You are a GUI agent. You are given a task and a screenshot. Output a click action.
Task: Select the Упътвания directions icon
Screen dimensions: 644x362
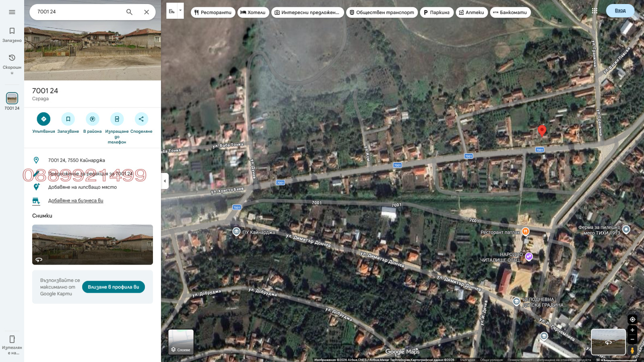point(43,119)
